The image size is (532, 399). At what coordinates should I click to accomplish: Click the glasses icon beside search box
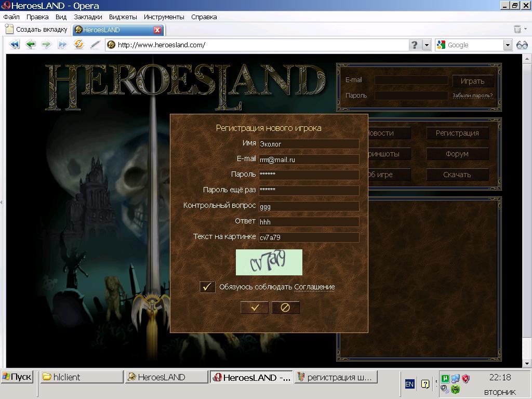(522, 45)
